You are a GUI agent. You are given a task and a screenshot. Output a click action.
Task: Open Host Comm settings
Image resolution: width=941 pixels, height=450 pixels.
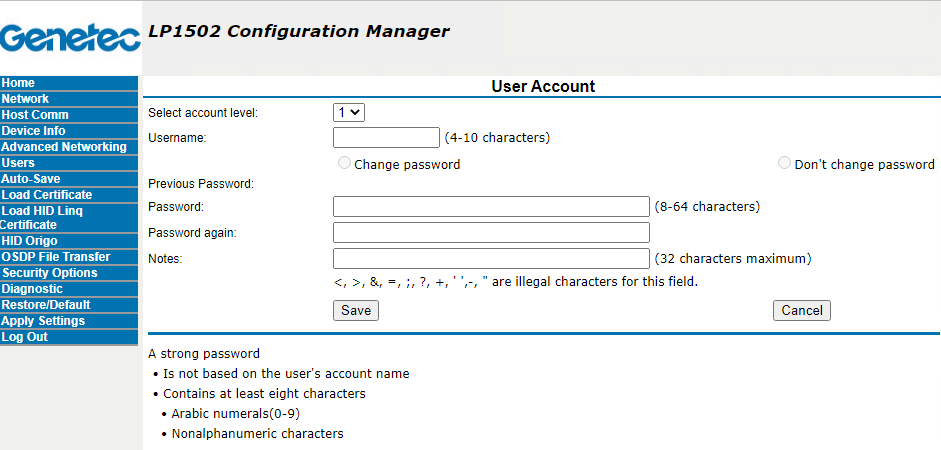tap(69, 115)
